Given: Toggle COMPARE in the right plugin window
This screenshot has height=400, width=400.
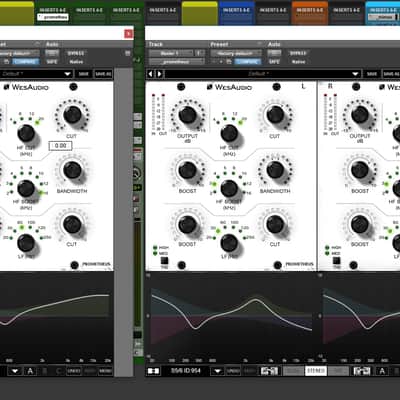Looking at the screenshot, I should click(x=248, y=62).
